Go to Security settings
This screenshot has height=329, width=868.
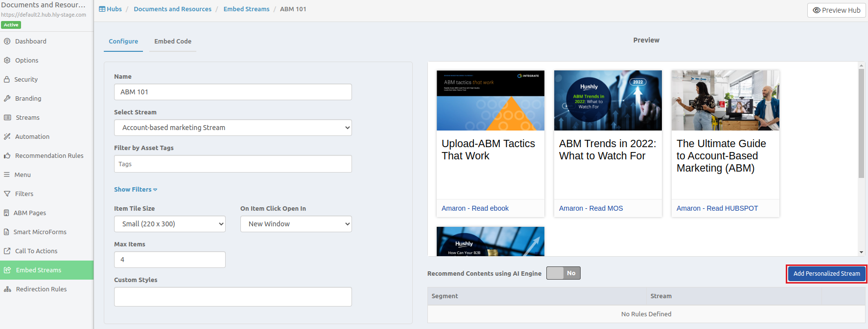[47, 80]
